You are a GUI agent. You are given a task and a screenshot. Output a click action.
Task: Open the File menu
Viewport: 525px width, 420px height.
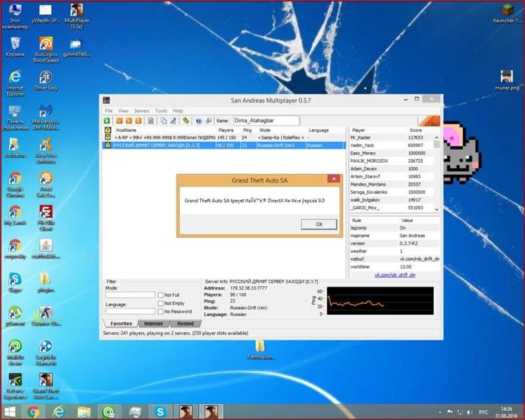(109, 110)
